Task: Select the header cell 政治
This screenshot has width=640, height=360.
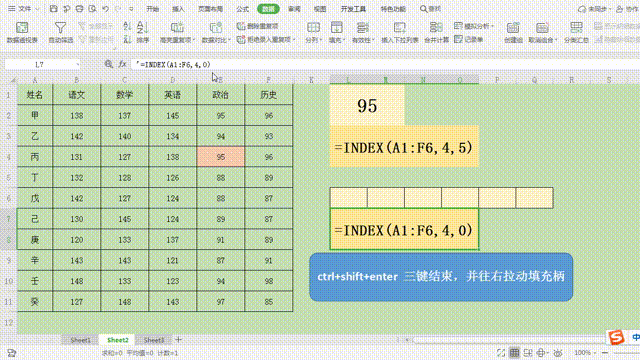Action: point(220,95)
